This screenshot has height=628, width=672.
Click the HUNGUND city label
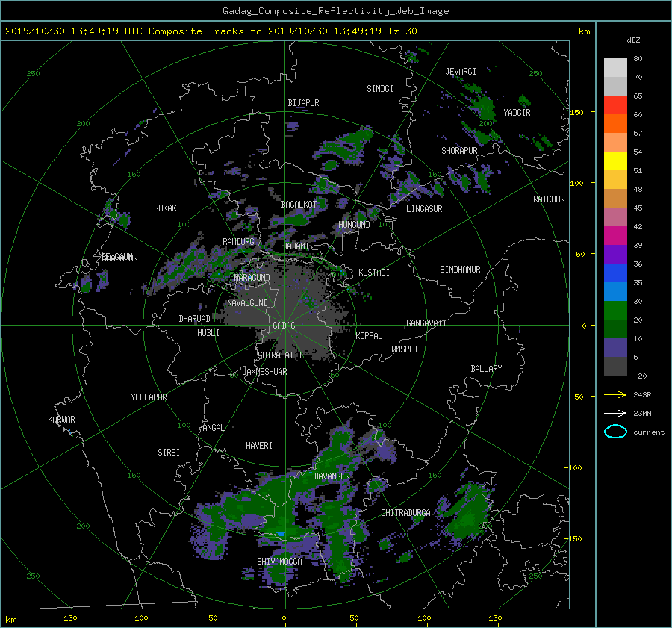click(x=354, y=225)
